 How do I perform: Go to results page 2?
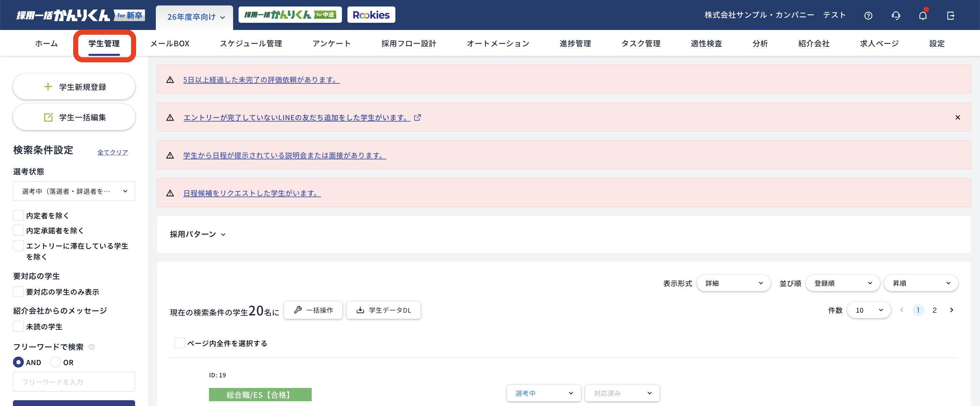tap(935, 310)
